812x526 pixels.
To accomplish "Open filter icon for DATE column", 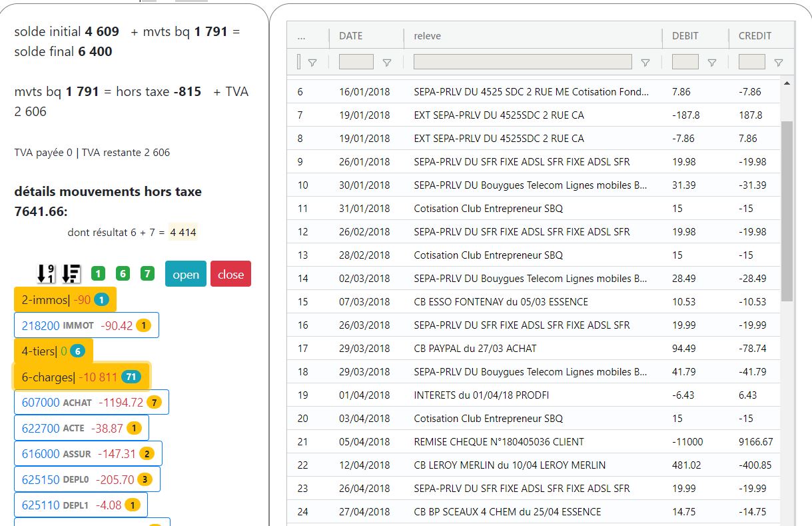I will [x=386, y=63].
